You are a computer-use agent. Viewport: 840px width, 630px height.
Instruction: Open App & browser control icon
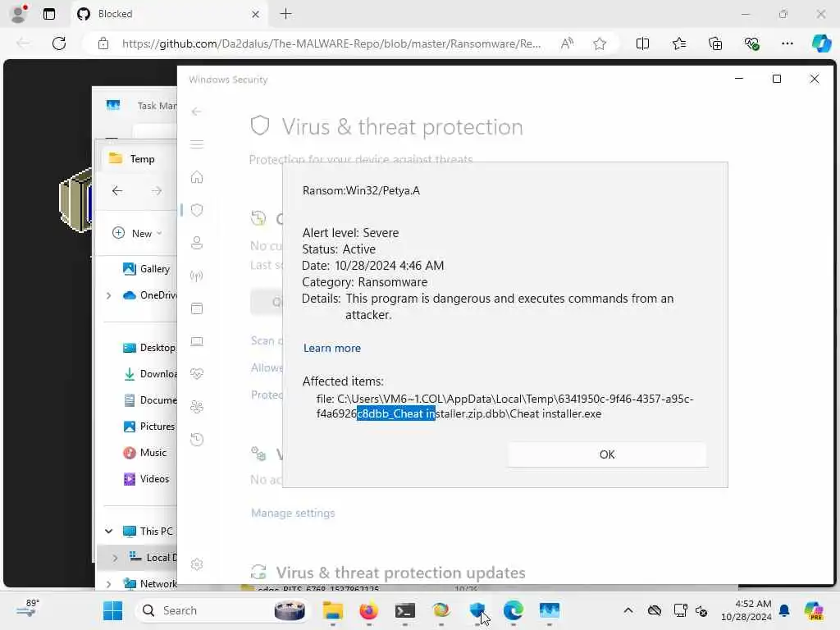pos(197,308)
